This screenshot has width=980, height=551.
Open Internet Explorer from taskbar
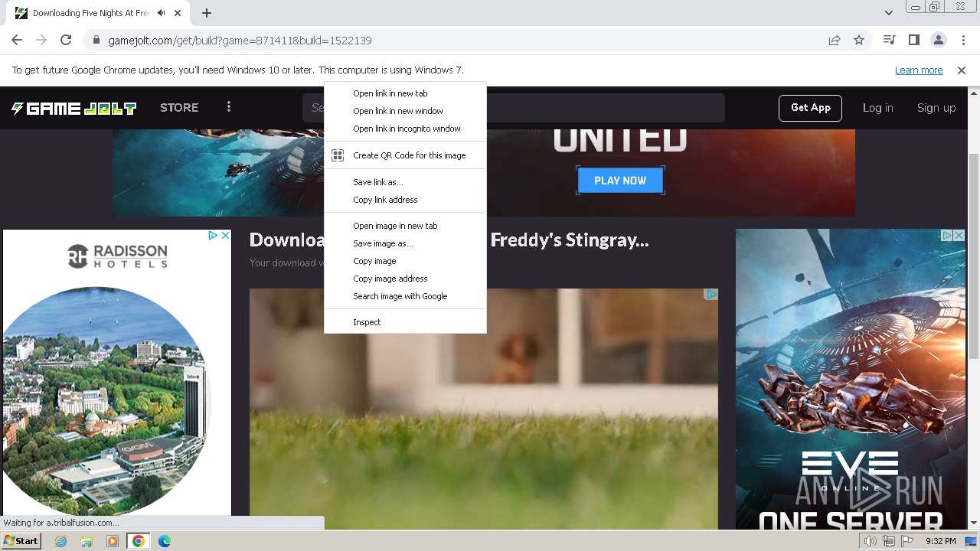[60, 541]
